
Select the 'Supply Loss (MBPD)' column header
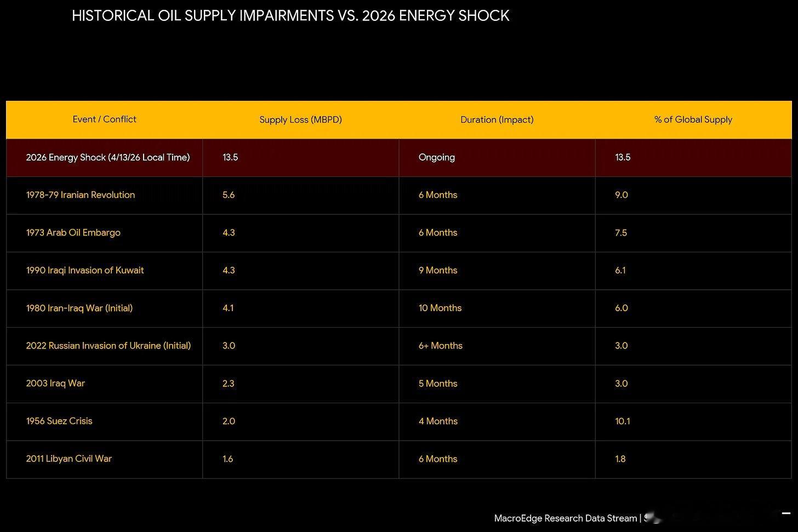tap(300, 119)
